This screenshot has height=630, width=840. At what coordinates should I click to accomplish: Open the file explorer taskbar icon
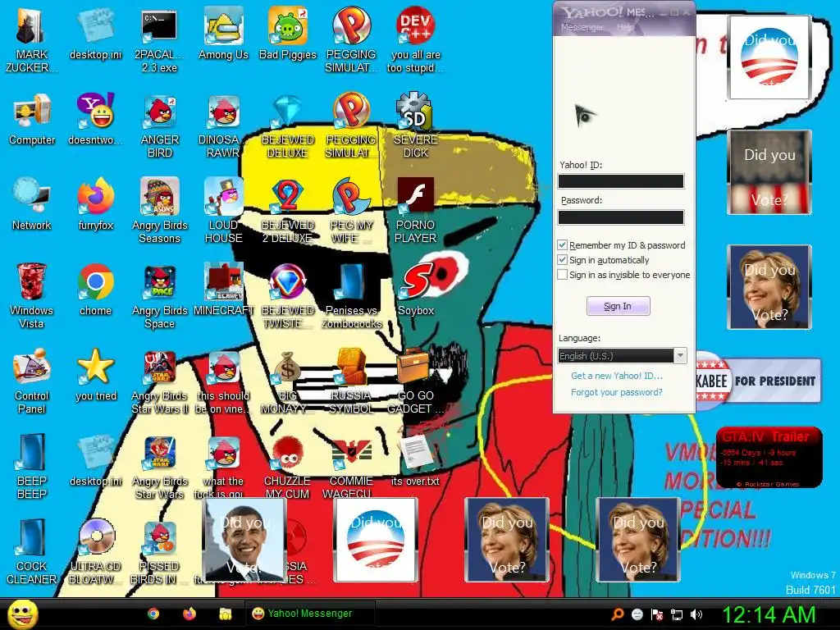point(226,614)
